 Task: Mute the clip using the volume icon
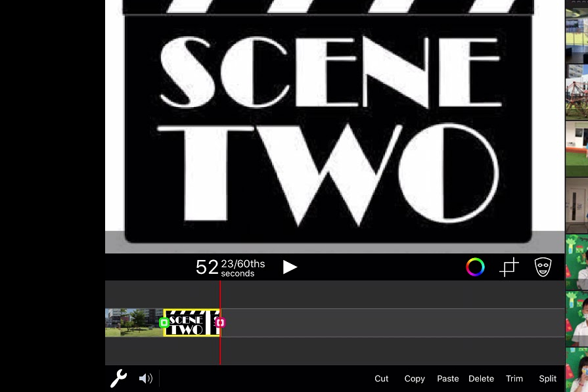tap(146, 378)
